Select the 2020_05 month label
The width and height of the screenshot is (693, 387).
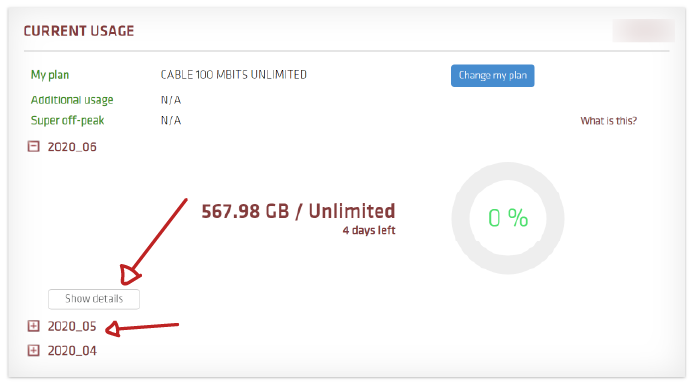[72, 326]
